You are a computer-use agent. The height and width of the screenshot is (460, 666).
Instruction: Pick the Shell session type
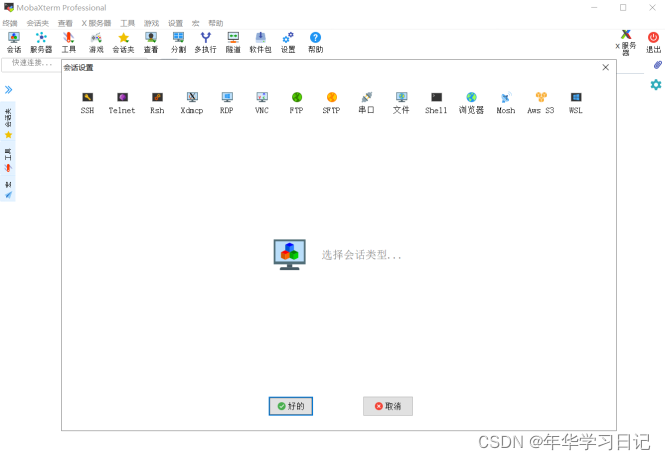[436, 103]
